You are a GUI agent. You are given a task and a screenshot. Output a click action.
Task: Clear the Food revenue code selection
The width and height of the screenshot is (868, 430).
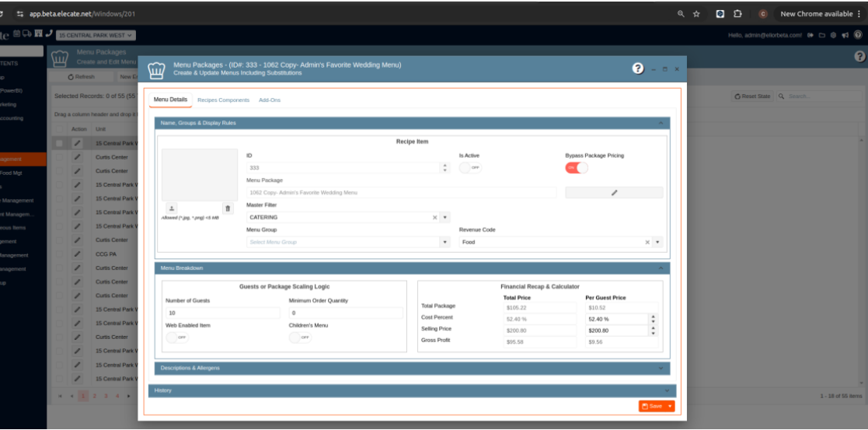tap(647, 242)
